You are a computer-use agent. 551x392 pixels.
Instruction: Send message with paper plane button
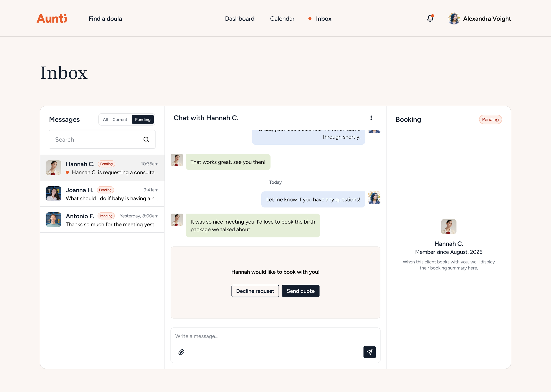coord(370,352)
